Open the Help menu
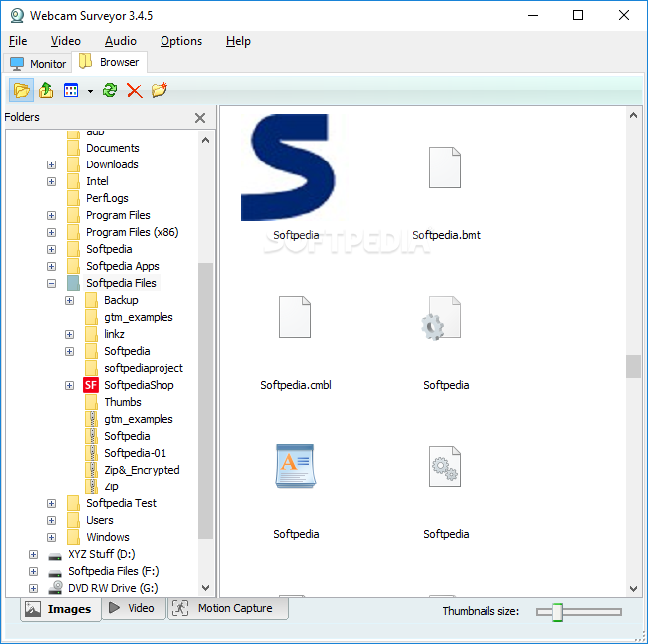The height and width of the screenshot is (644, 648). [x=238, y=41]
